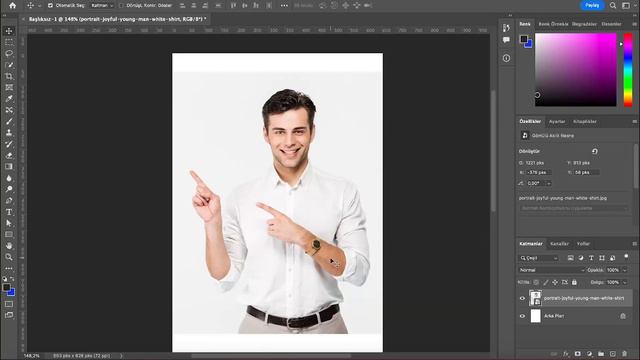
Task: Toggle lock image pixels brush icon
Action: point(546,282)
